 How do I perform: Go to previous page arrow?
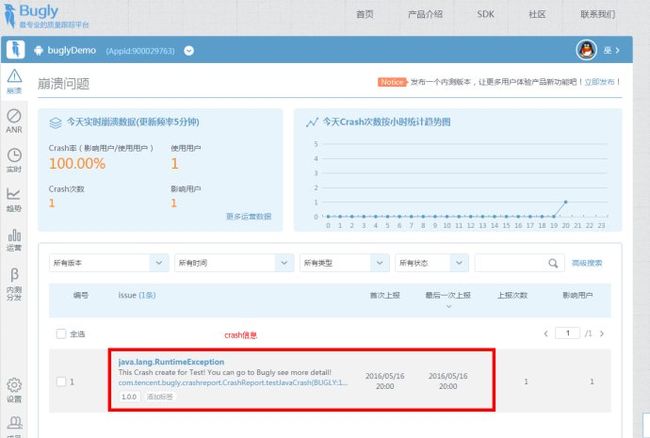click(x=546, y=334)
